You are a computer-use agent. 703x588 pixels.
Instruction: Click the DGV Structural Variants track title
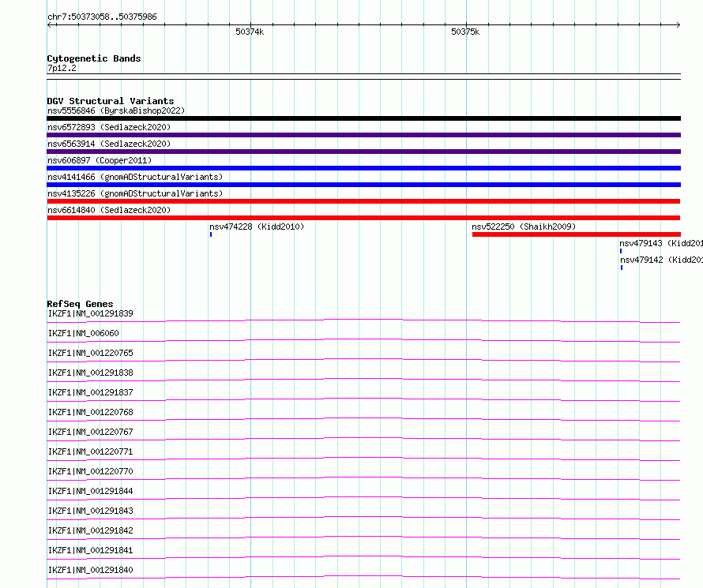[x=111, y=101]
